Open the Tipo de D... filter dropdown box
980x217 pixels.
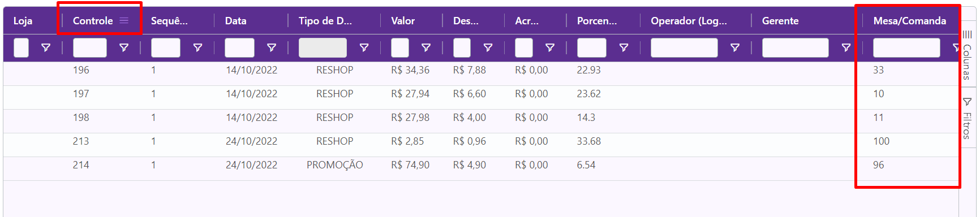click(323, 47)
